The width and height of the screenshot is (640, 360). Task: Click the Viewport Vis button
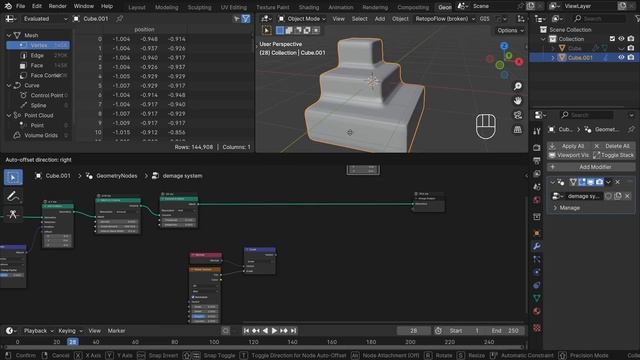click(x=568, y=156)
